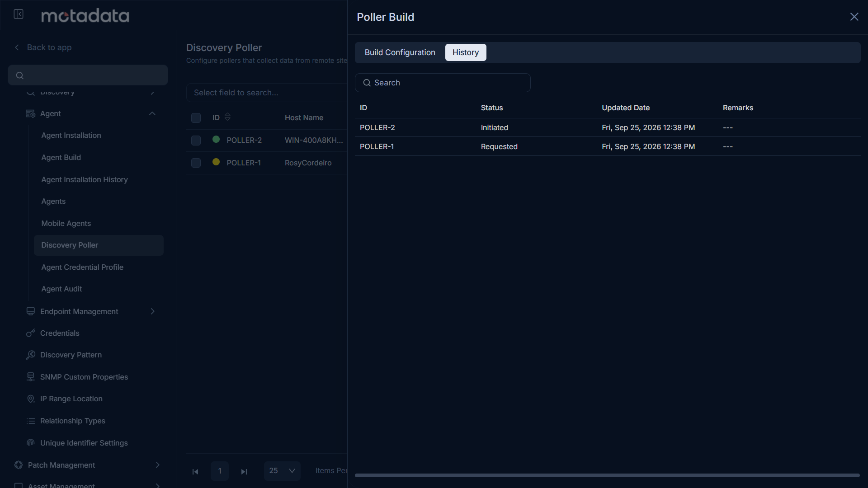Click the Remarks column header
The width and height of the screenshot is (868, 488).
pos(738,108)
